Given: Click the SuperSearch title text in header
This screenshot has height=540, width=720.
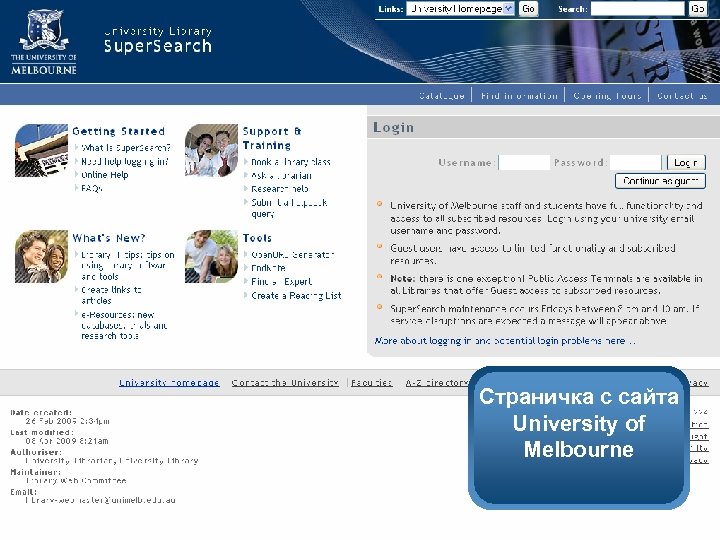Looking at the screenshot, I should click(158, 46).
